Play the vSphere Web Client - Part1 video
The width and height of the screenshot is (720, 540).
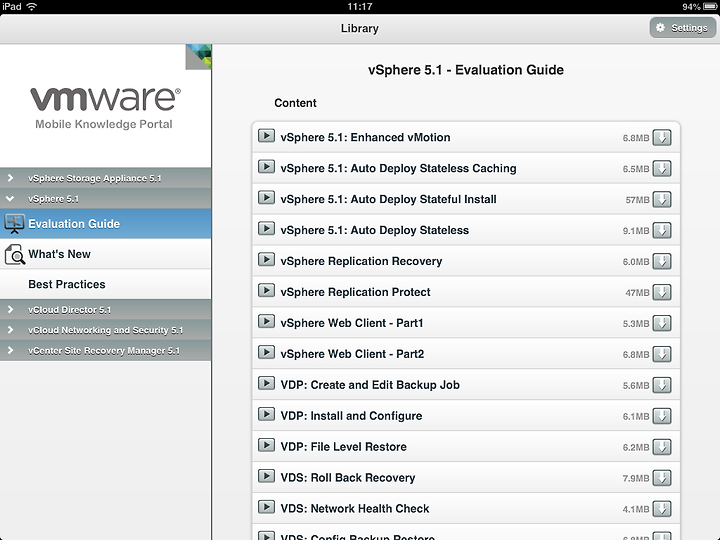click(x=266, y=321)
